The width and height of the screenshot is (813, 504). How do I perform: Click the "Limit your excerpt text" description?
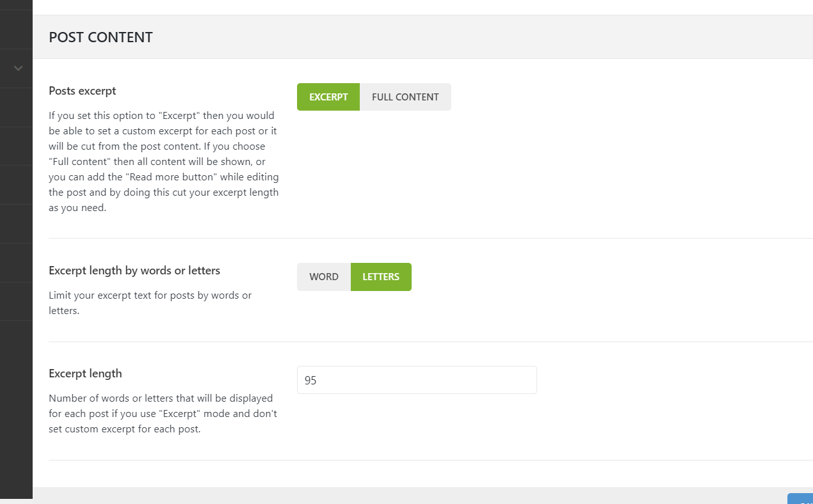click(x=150, y=303)
